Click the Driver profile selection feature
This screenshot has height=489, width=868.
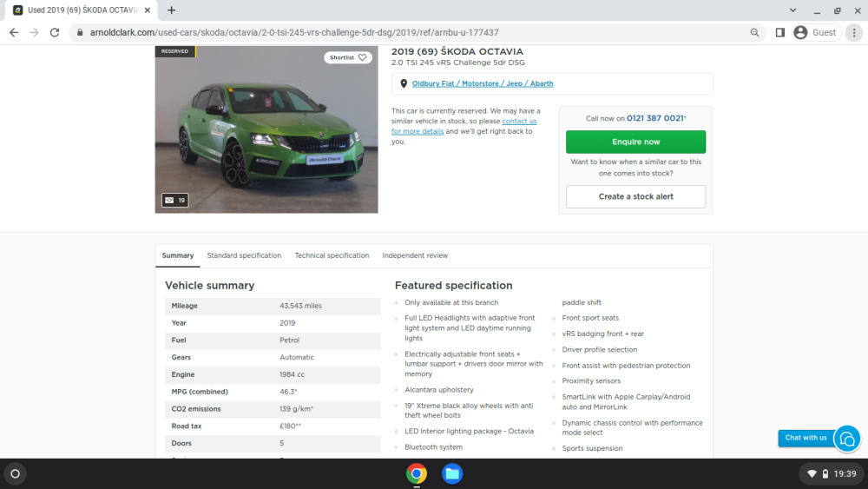pyautogui.click(x=600, y=350)
